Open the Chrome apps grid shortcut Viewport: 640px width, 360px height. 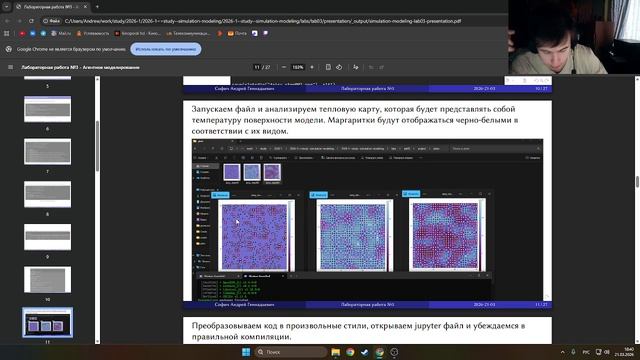click(x=7, y=33)
